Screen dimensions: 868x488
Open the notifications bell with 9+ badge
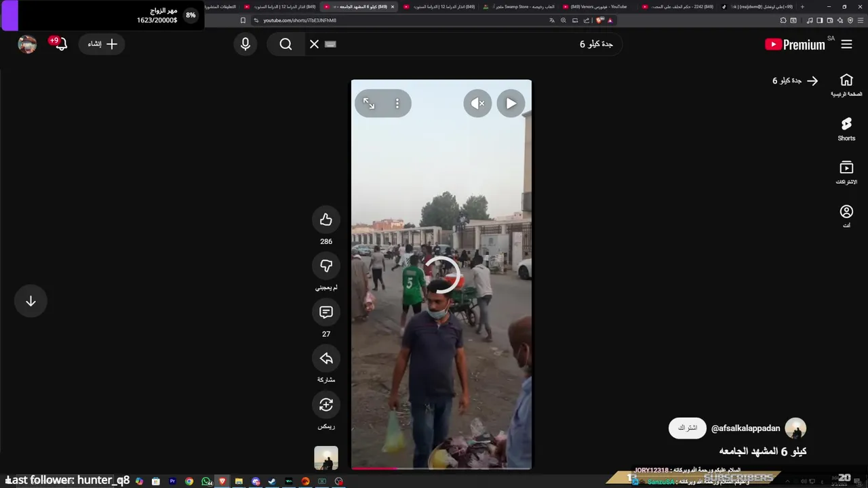pyautogui.click(x=60, y=44)
